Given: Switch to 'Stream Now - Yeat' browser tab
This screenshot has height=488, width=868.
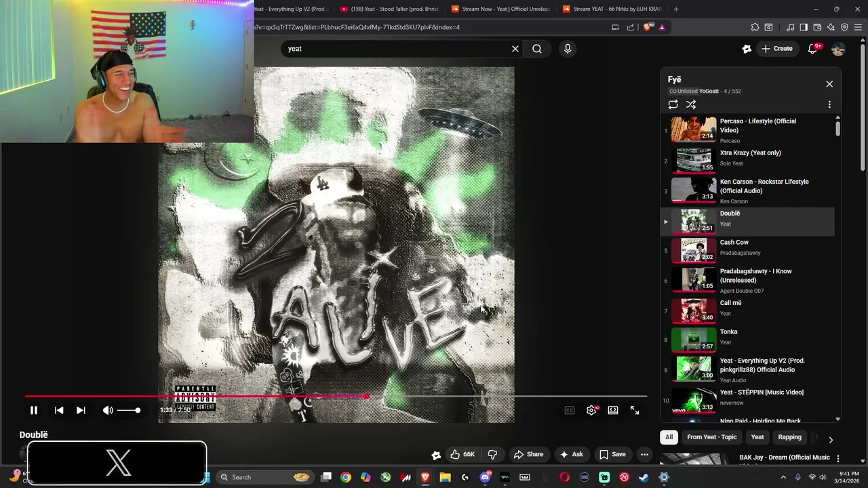Looking at the screenshot, I should [500, 9].
